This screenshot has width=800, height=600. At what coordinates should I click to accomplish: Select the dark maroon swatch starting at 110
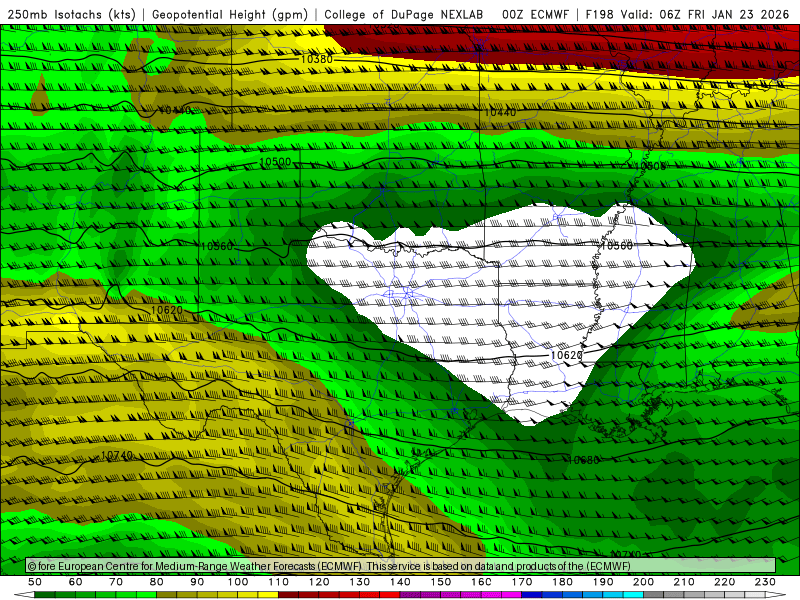coord(288,595)
